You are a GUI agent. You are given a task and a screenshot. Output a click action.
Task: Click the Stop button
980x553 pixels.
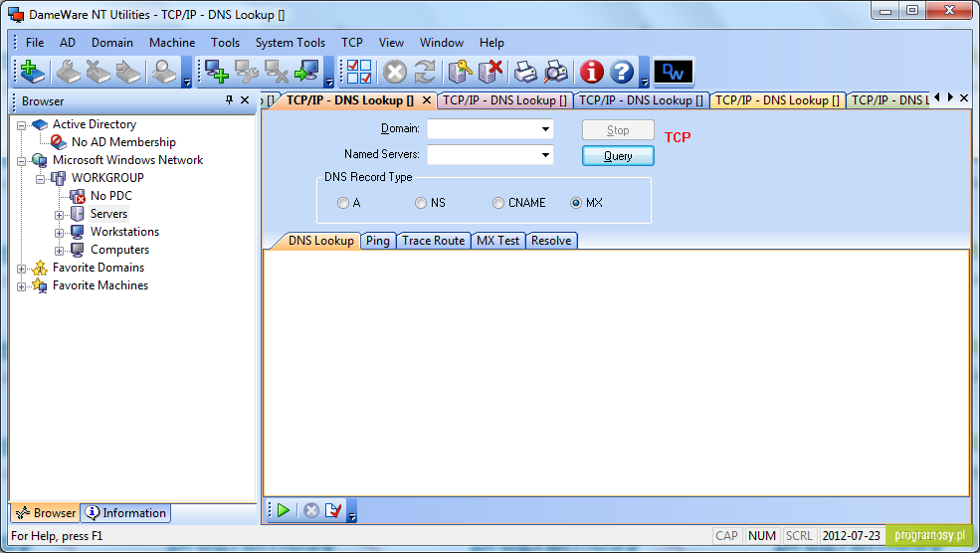(618, 130)
